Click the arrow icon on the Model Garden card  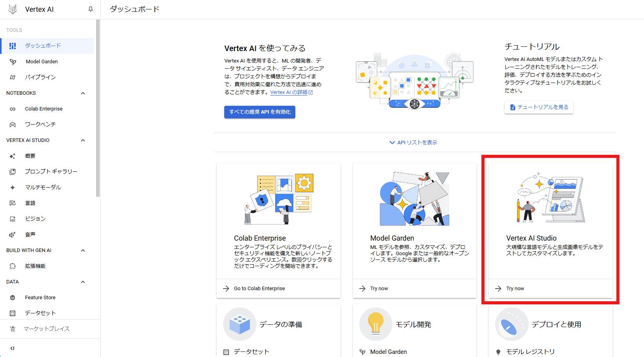click(x=362, y=289)
